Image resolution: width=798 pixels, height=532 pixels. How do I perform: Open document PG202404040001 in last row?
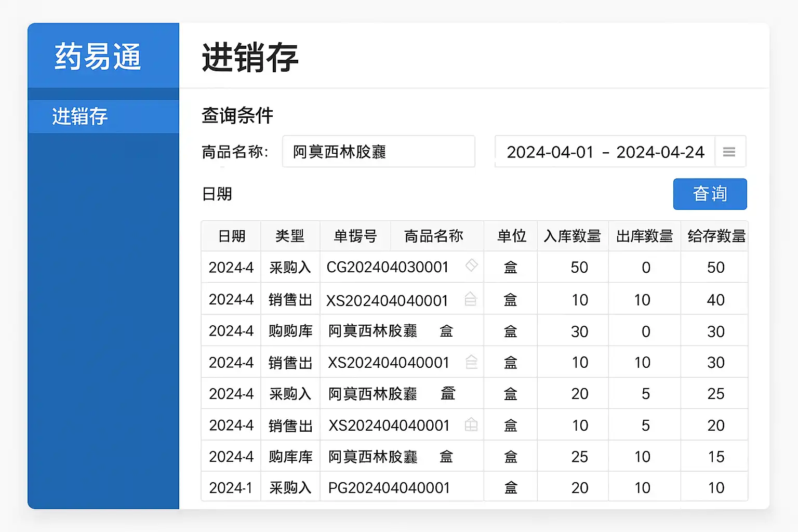tap(389, 487)
